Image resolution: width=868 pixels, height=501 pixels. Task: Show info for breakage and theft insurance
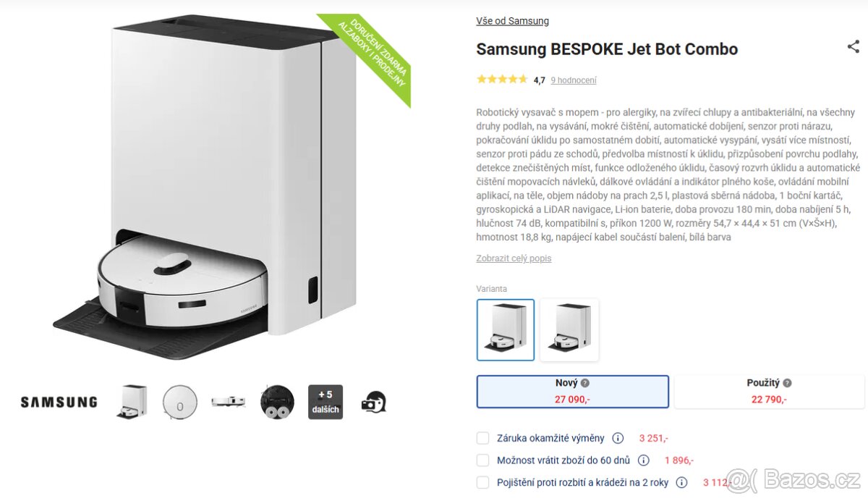[681, 482]
